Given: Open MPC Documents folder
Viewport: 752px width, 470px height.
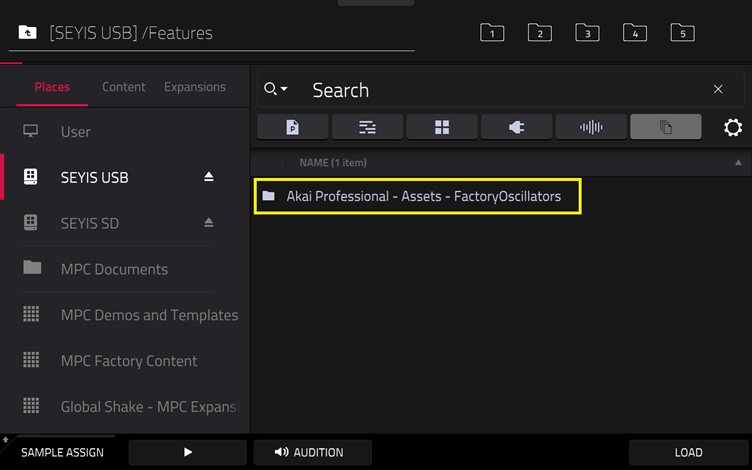Looking at the screenshot, I should 125,269.
